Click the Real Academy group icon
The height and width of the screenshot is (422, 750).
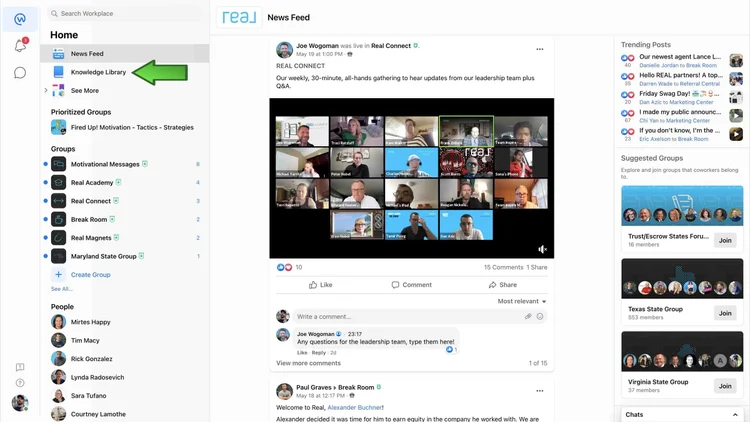point(58,182)
